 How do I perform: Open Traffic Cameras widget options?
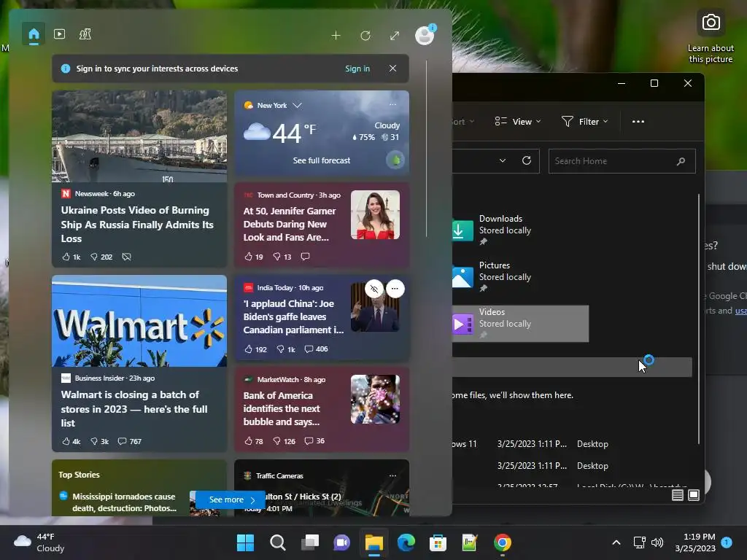(392, 475)
